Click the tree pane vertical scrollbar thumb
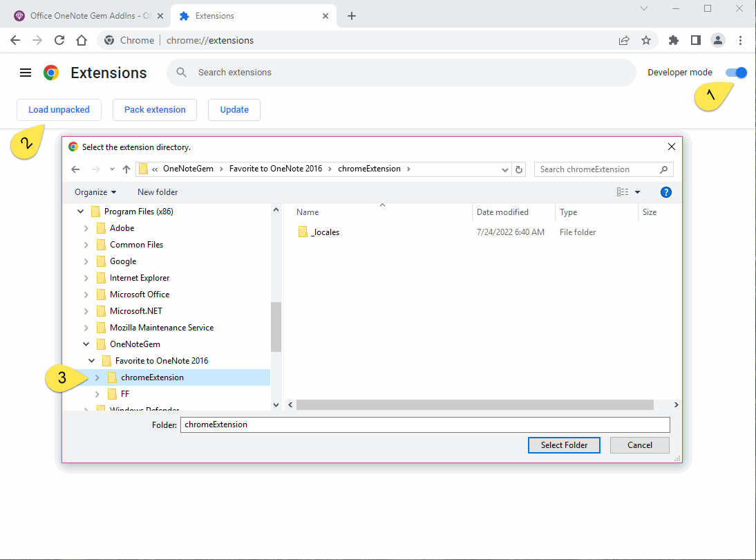 (x=276, y=327)
